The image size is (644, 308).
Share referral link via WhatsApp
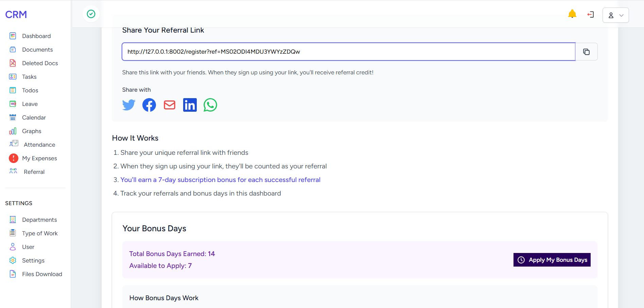tap(210, 105)
